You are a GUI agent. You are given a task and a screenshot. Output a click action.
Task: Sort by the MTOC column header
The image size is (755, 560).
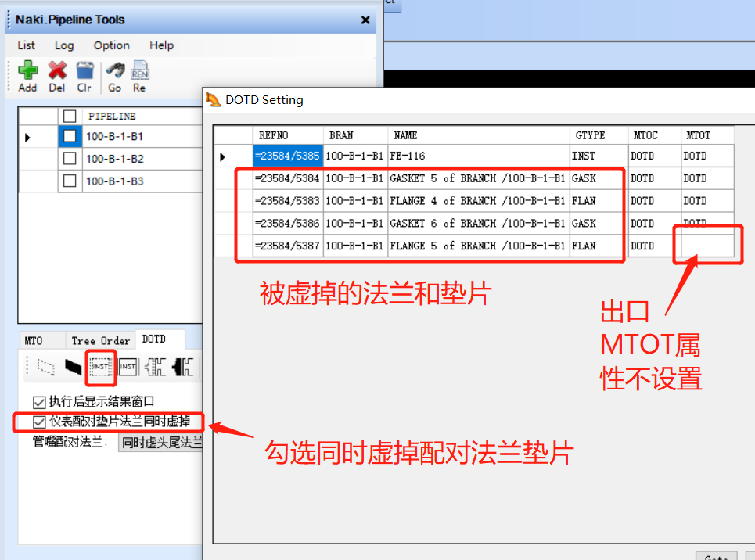click(654, 135)
